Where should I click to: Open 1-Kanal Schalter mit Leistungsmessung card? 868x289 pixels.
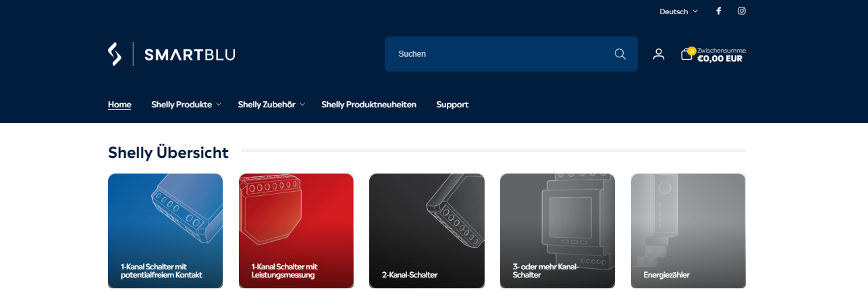[x=296, y=232]
